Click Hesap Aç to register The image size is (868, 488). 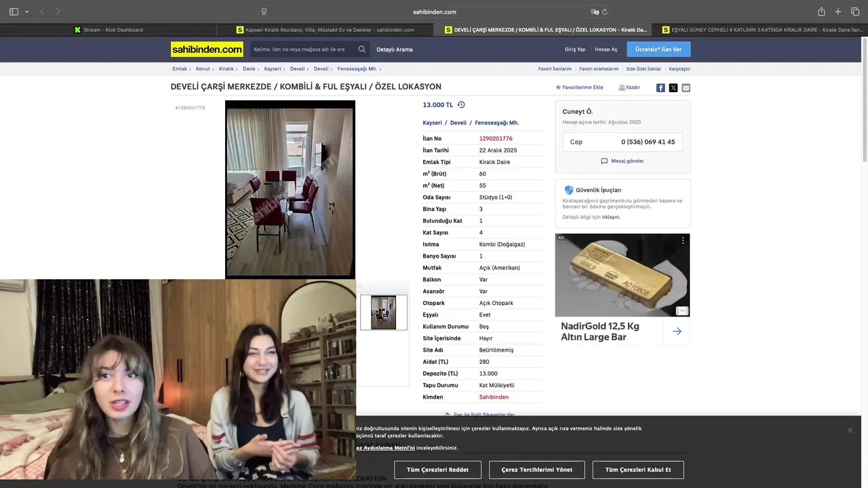click(606, 49)
